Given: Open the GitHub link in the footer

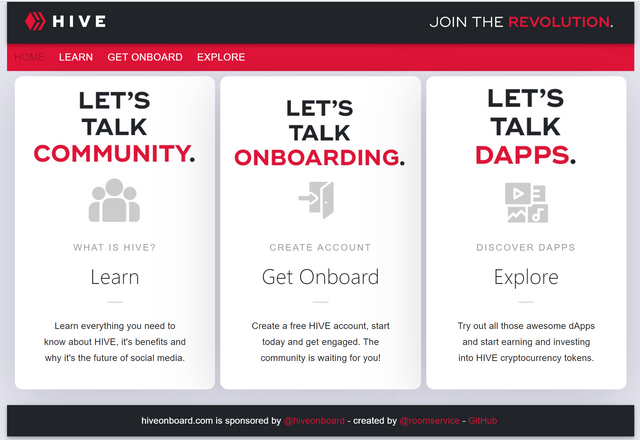Looking at the screenshot, I should click(x=482, y=421).
